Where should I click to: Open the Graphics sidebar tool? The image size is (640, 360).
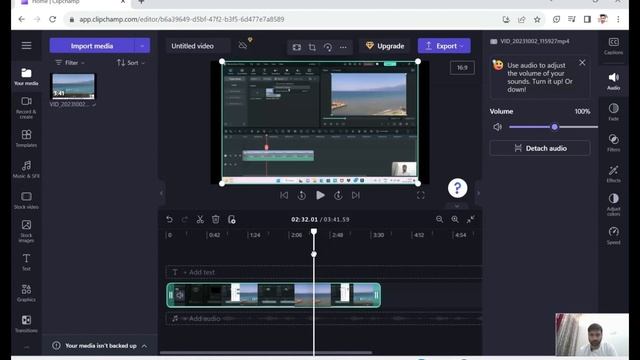click(26, 293)
